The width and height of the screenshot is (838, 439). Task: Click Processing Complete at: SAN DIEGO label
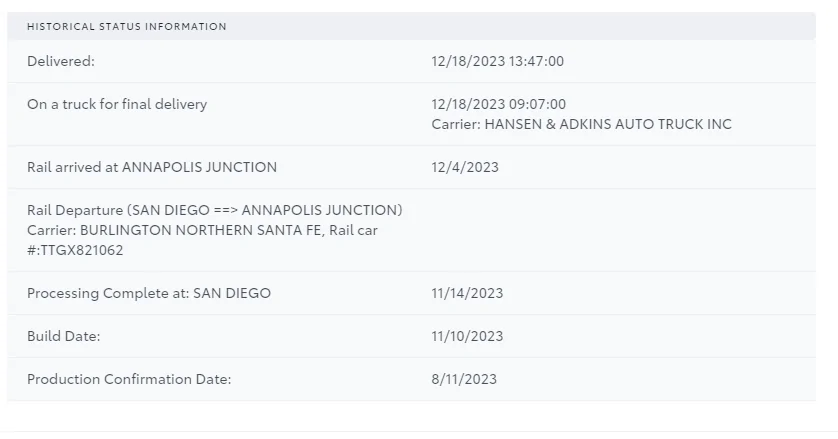click(149, 293)
